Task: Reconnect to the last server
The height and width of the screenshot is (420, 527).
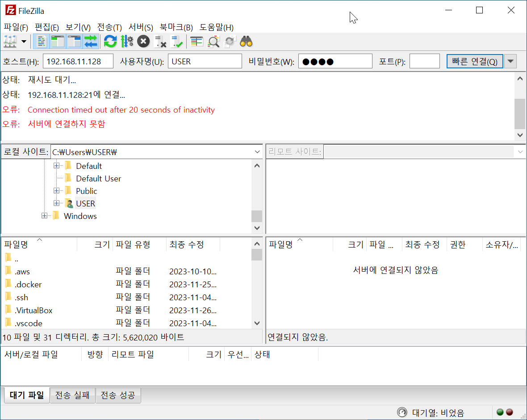Action: [x=176, y=42]
